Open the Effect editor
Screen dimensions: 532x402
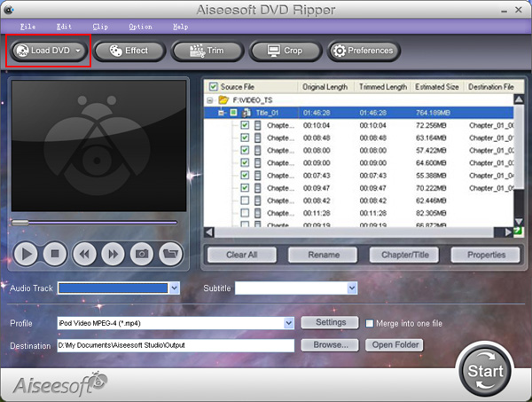pos(129,51)
